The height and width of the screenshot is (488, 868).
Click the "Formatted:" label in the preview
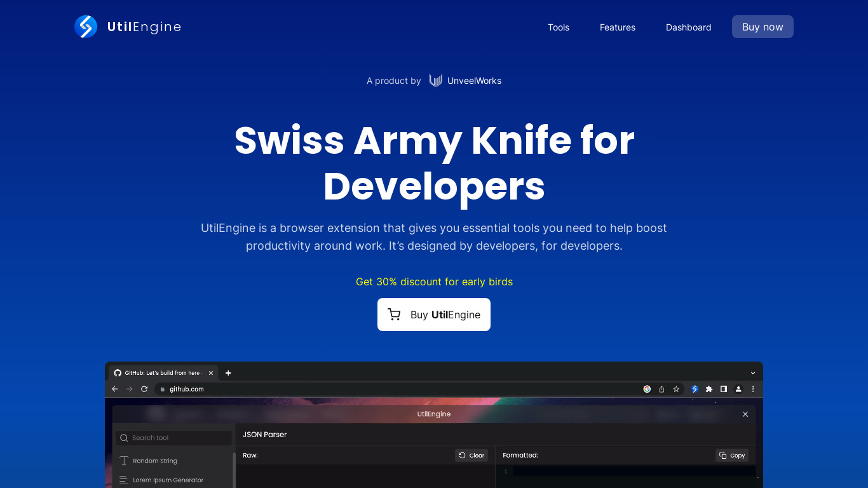[520, 456]
